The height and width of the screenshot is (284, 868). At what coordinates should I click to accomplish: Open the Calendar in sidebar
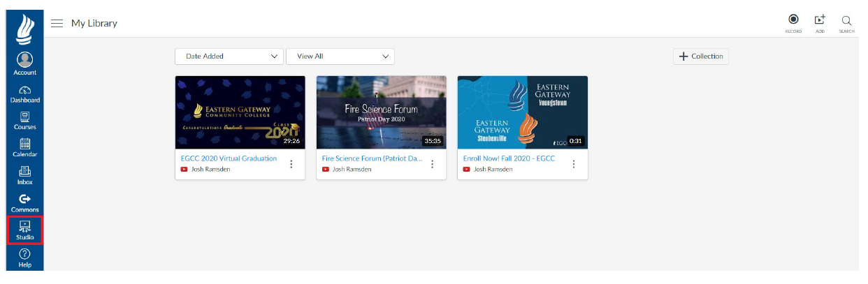24,148
